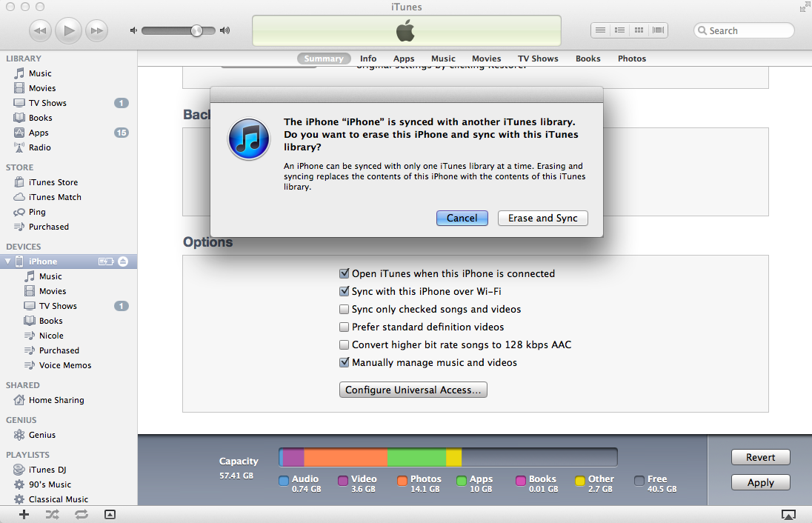Click the show artwork panel icon
The height and width of the screenshot is (523, 812).
click(x=110, y=514)
